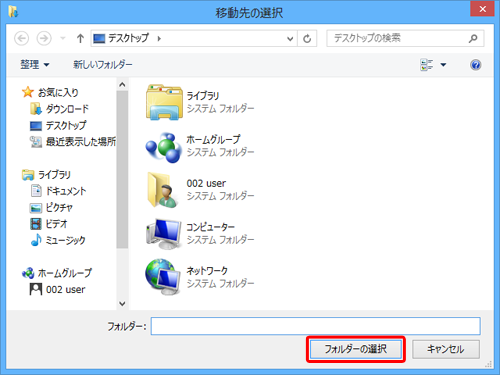Screen dimensions: 500x375
Task: Click the magnifier search icon
Action: click(x=473, y=39)
